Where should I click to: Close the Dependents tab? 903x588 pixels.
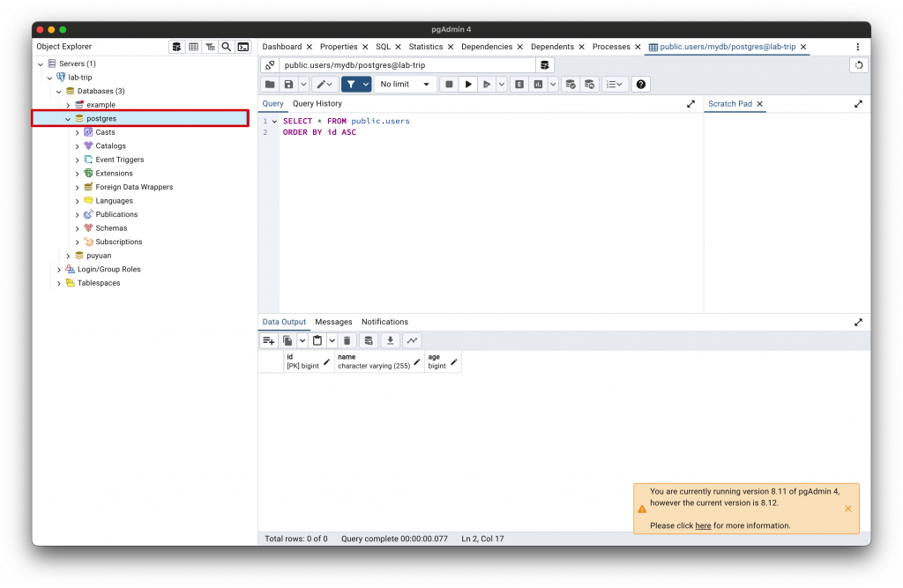(582, 47)
